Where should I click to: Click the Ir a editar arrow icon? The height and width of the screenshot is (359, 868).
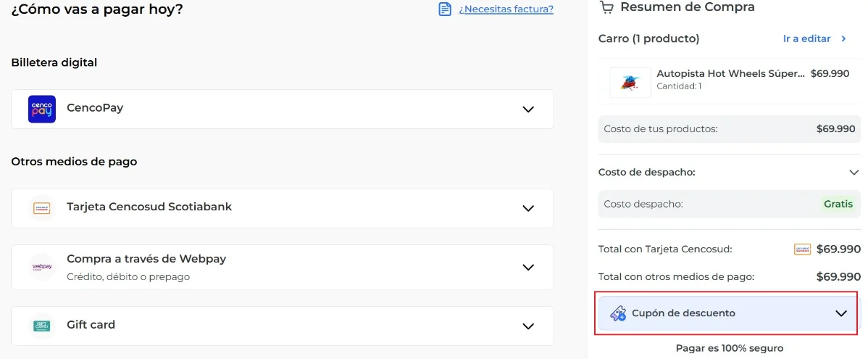(x=843, y=38)
